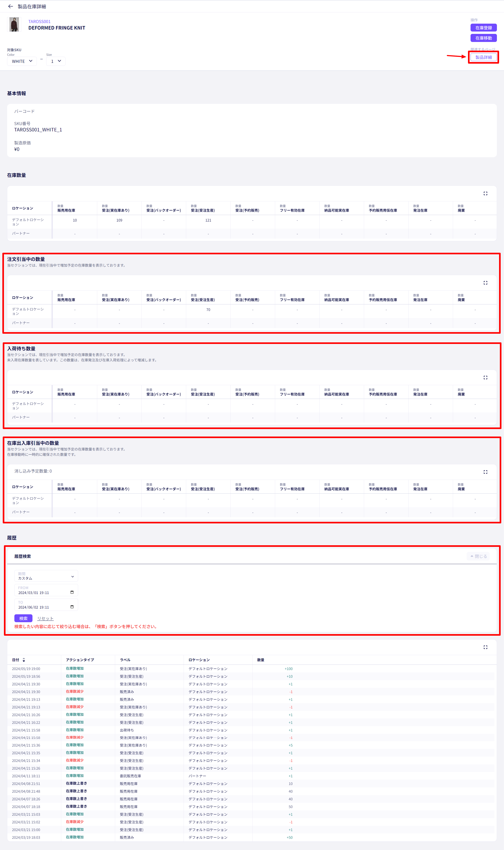Viewport: 504px width, 850px height.
Task: Click 在庫数減少 in the 2024/03/21 15:02 row
Action: pos(75,822)
